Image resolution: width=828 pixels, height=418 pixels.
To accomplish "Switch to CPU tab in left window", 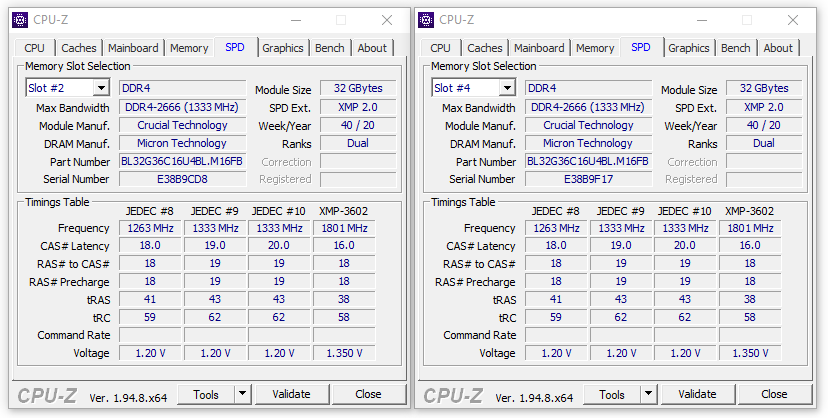I will (34, 48).
